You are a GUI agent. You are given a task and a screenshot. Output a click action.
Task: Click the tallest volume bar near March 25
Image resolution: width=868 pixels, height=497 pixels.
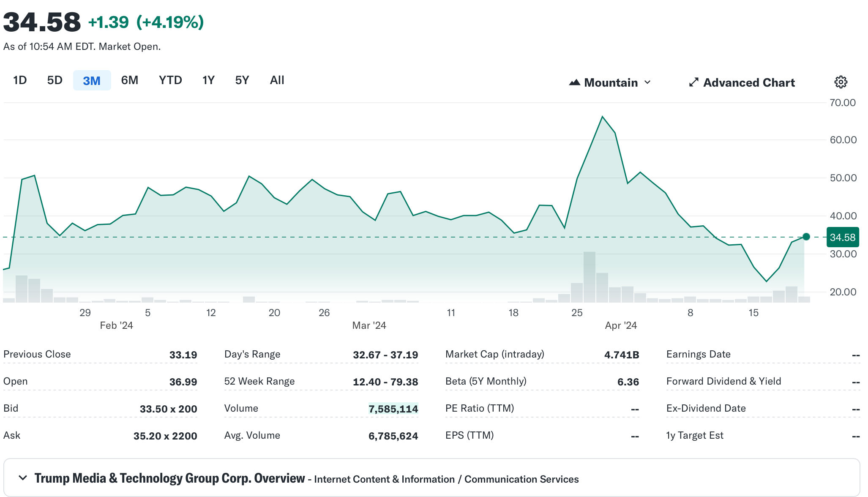[x=590, y=277]
